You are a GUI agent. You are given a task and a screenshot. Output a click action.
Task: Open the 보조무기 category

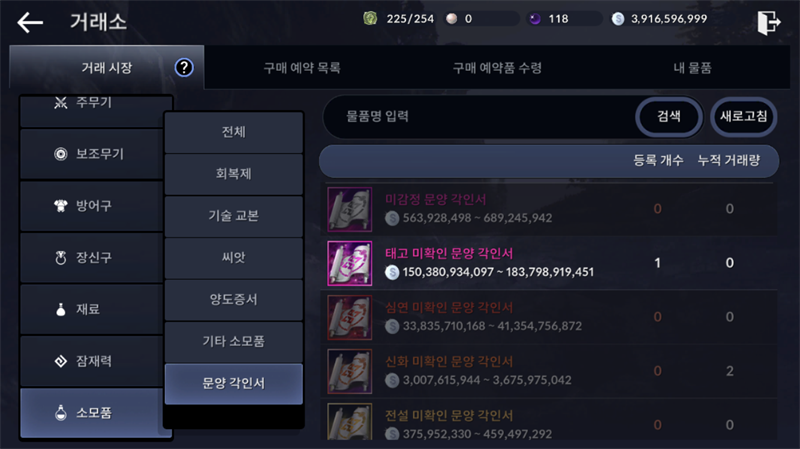(x=92, y=154)
